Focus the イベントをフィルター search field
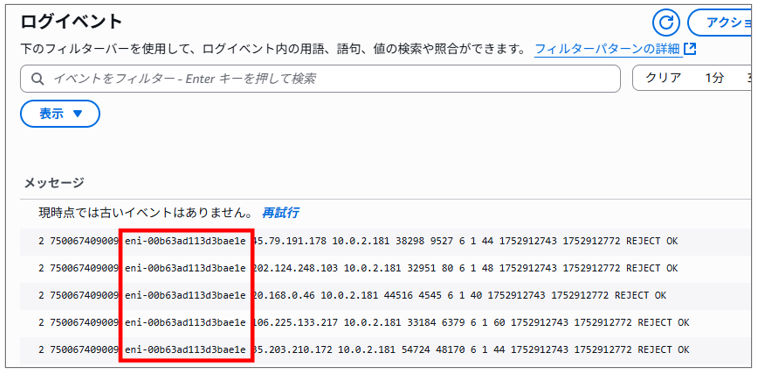Viewport: 757px width, 372px height. 320,79
